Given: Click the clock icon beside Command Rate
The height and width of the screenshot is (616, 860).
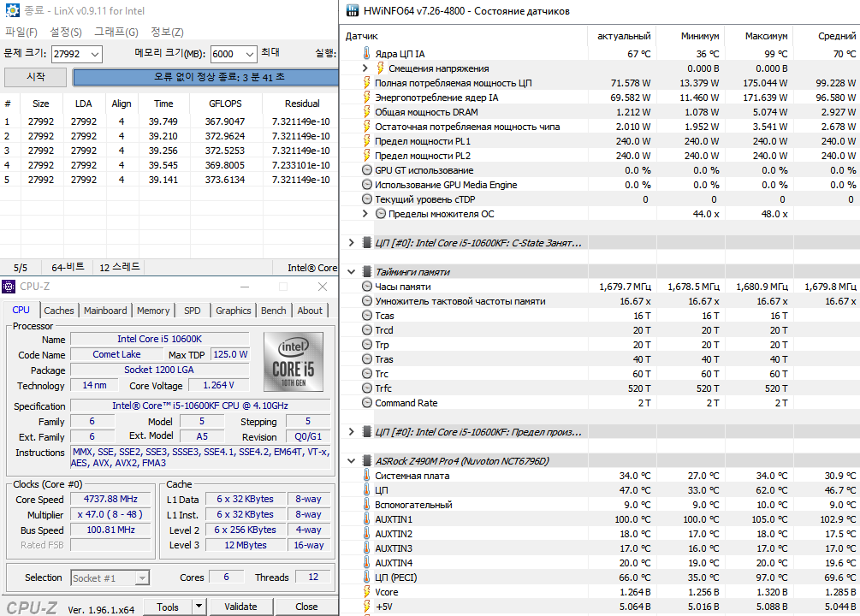Looking at the screenshot, I should [x=367, y=403].
